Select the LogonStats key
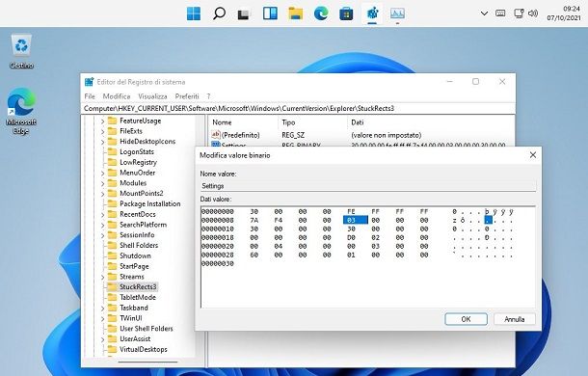This screenshot has height=376, width=588. (137, 152)
